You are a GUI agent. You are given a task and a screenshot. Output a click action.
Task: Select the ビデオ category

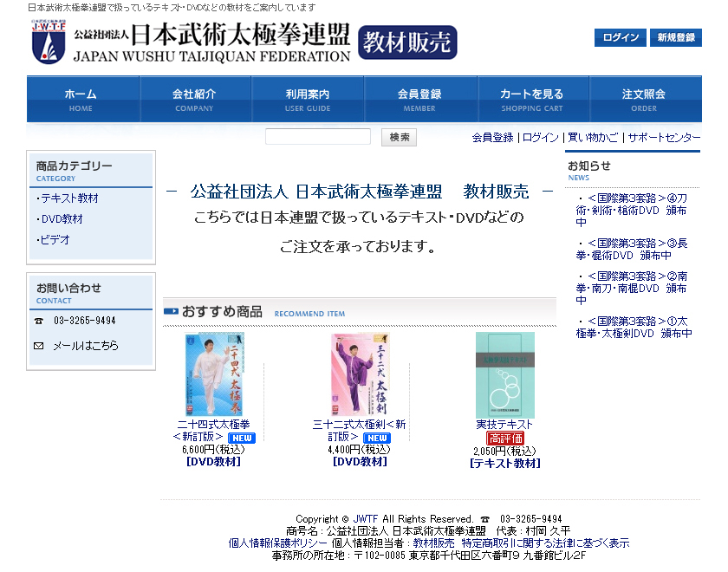55,240
